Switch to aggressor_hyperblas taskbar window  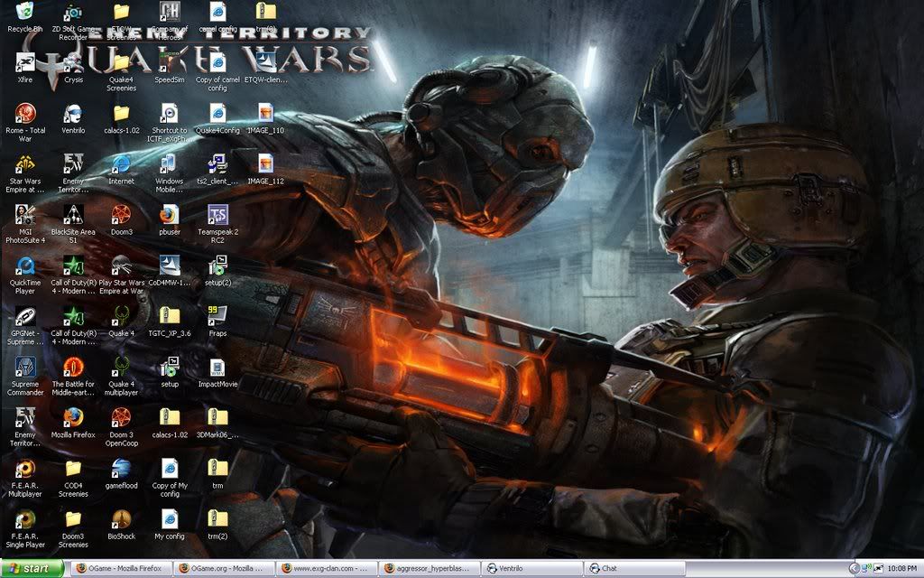pos(429,569)
